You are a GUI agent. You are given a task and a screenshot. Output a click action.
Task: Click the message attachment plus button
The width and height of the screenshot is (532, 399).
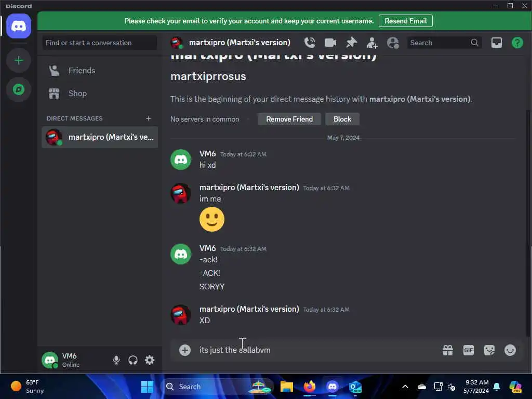185,350
